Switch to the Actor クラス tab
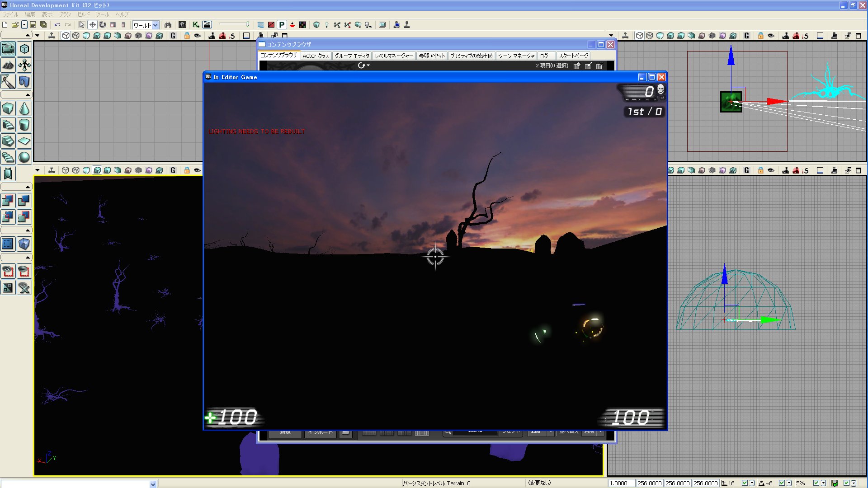868x488 pixels. [x=316, y=56]
